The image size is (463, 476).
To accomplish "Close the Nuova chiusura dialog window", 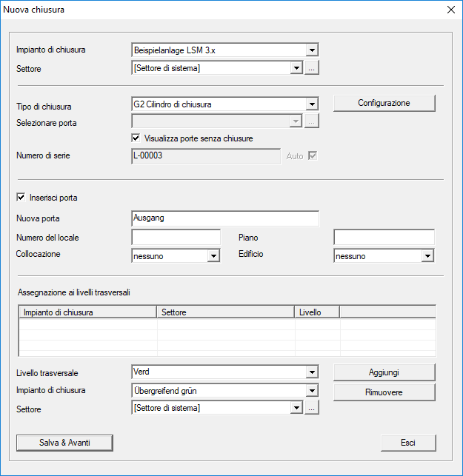I will (x=450, y=10).
